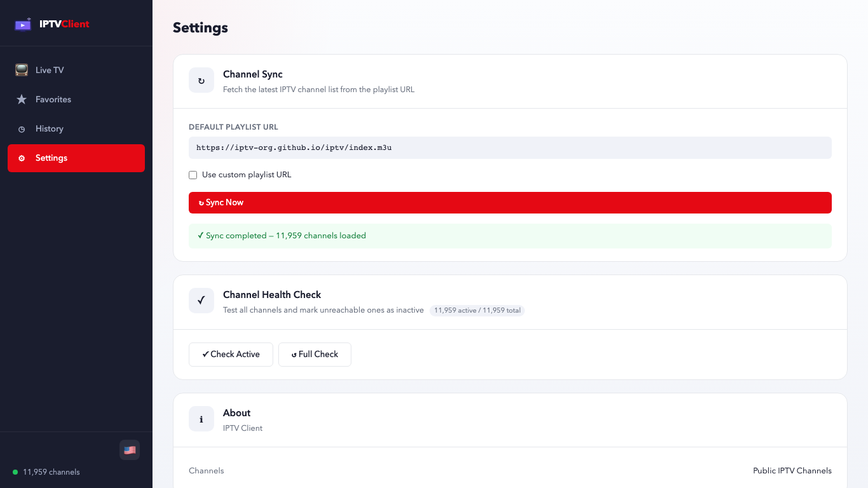Viewport: 868px width, 488px height.
Task: Click the Settings page heading
Action: pyautogui.click(x=200, y=28)
